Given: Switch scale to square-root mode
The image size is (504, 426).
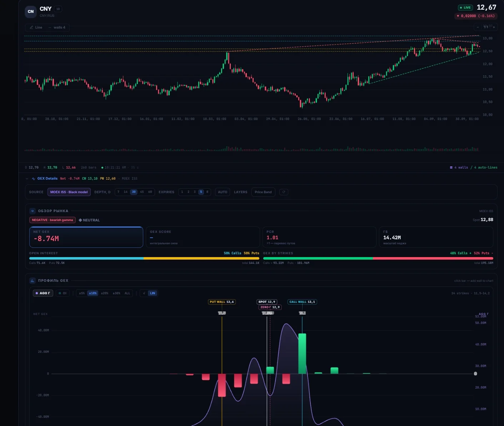Looking at the screenshot, I should point(144,293).
